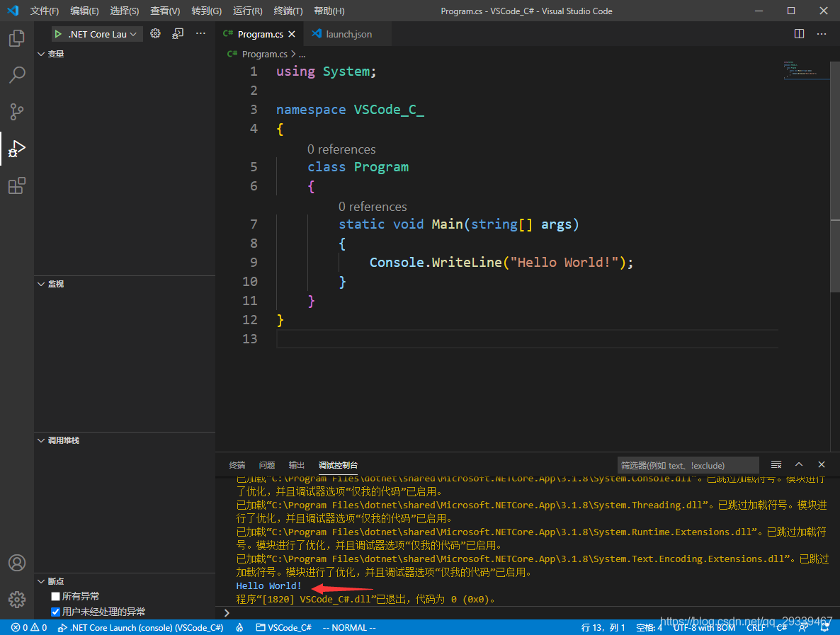Open the Search view icon

[x=17, y=75]
